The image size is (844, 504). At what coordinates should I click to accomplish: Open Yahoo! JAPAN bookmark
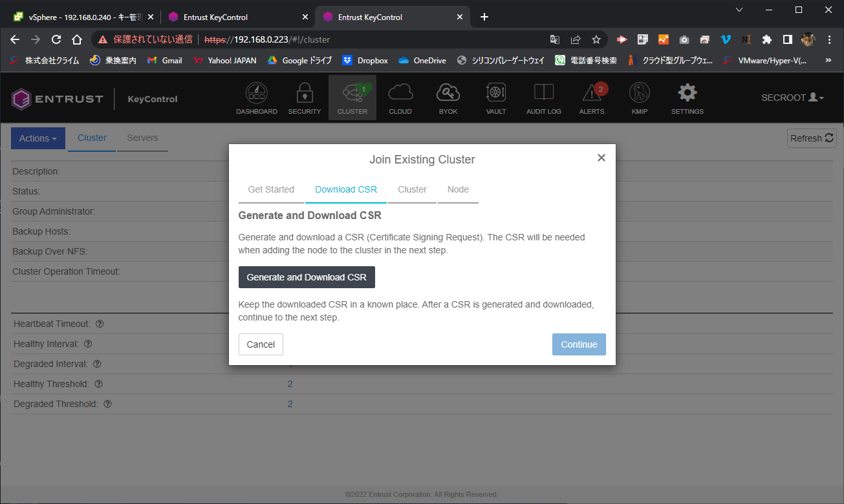[x=225, y=60]
